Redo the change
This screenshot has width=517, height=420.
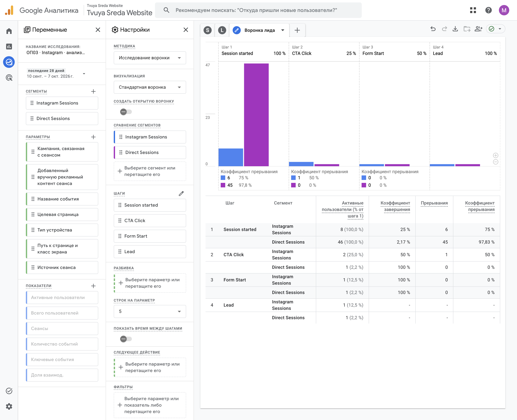pos(444,29)
